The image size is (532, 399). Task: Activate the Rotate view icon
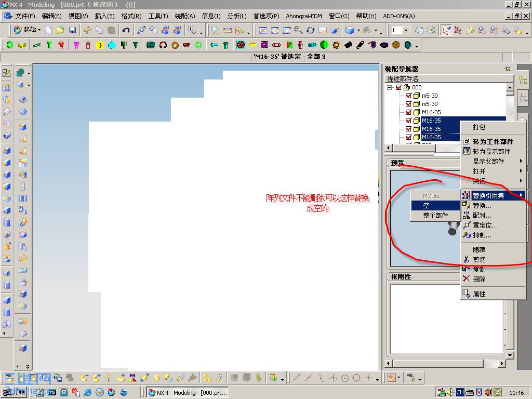(x=311, y=30)
